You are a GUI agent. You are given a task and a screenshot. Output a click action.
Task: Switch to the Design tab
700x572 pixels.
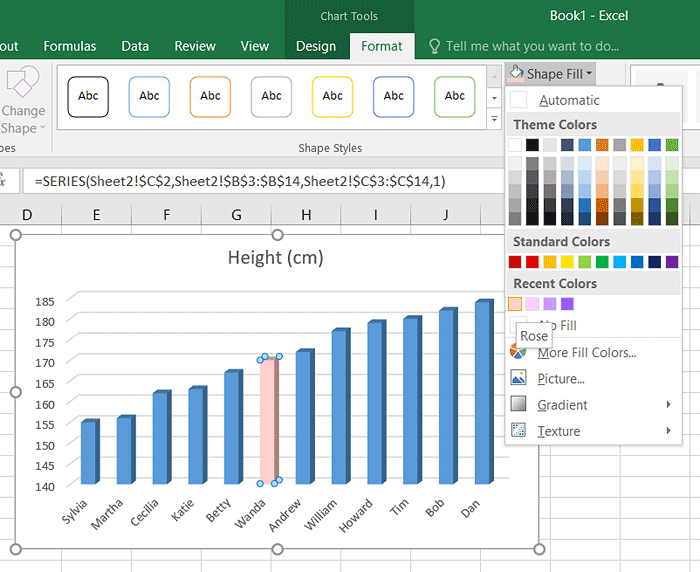coord(316,46)
